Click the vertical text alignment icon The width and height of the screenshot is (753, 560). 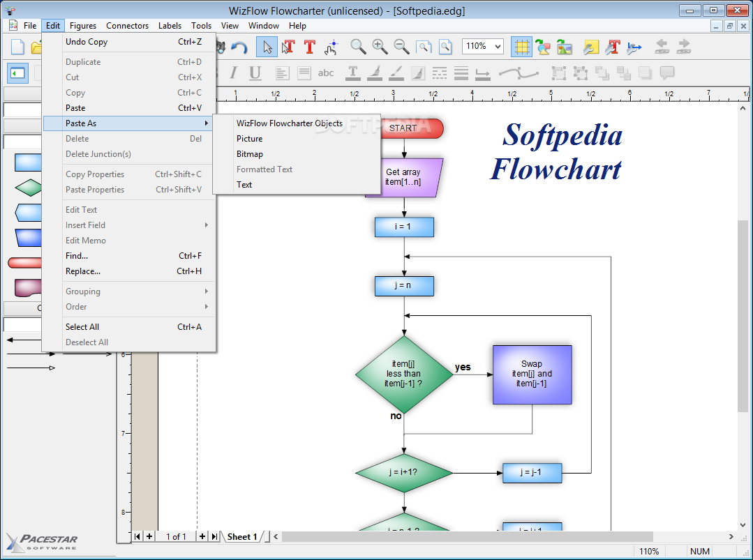pos(304,73)
